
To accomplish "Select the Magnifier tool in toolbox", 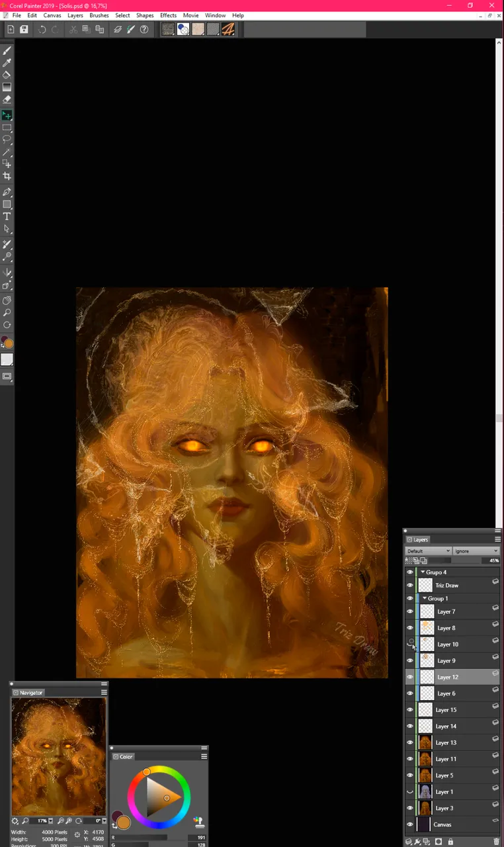I will point(7,312).
